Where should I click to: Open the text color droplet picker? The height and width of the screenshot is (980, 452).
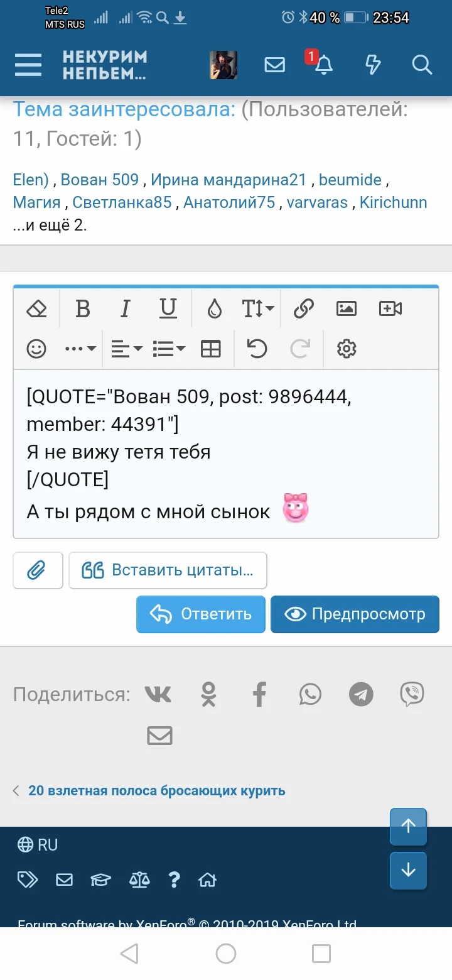[215, 308]
